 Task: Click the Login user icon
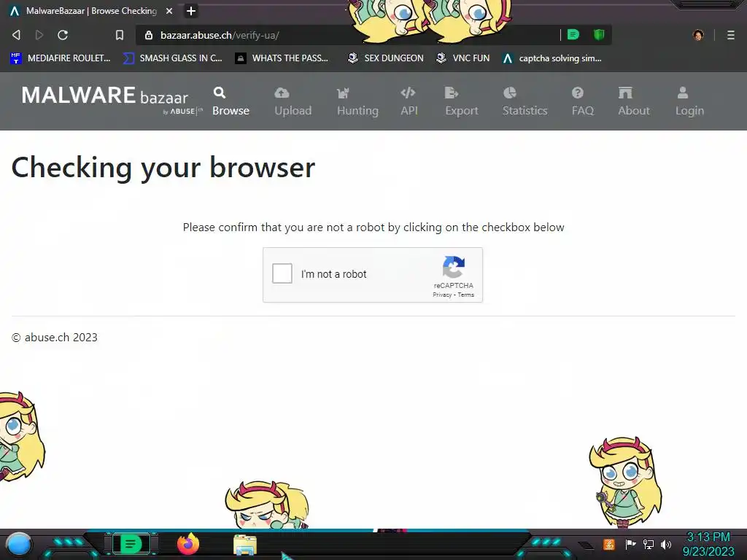(x=683, y=93)
